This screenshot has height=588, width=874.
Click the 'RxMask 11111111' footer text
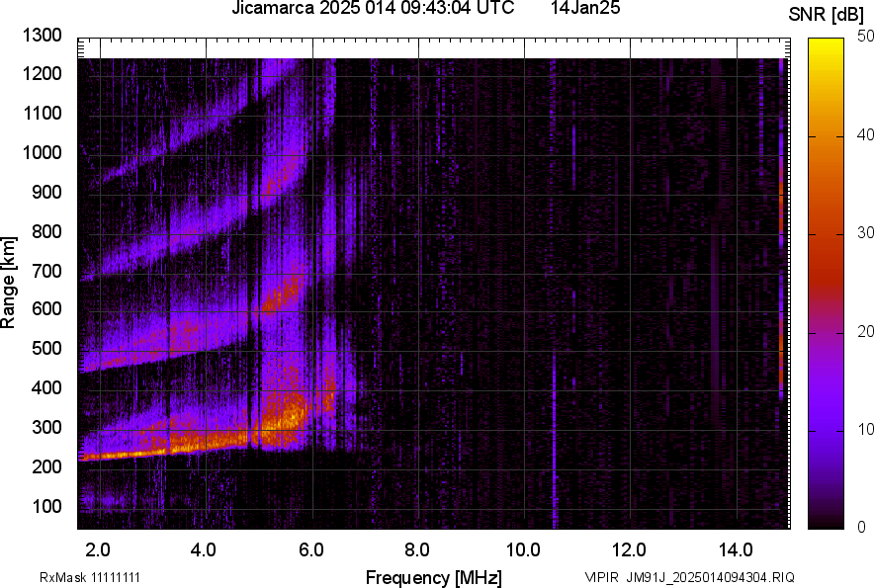click(x=90, y=577)
